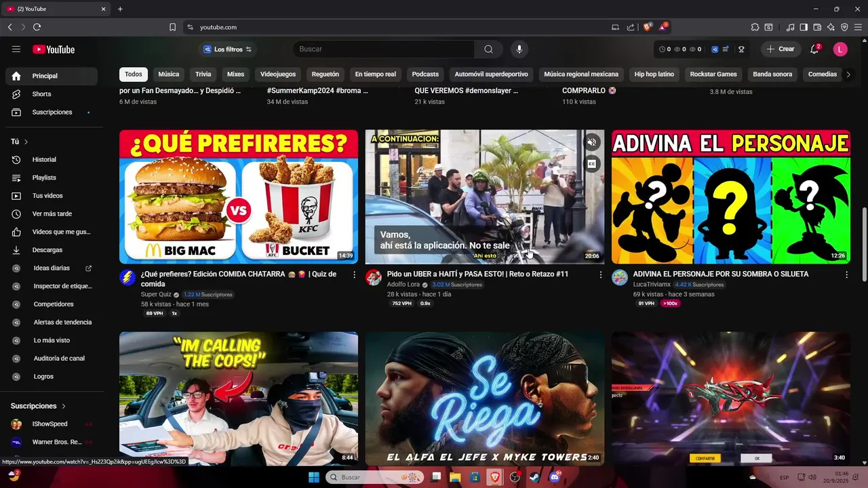
Task: Open the YouTube hamburger guide menu
Action: point(16,49)
